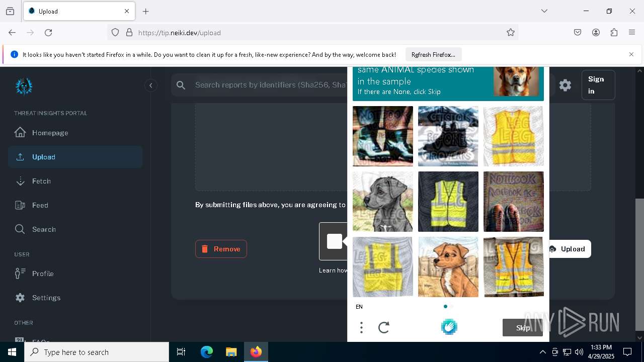644x362 pixels.
Task: Select bottom-left yellow vest image
Action: [x=383, y=267]
